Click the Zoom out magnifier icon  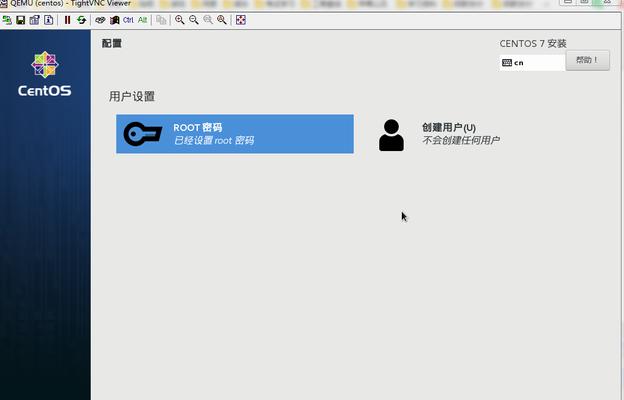point(194,20)
